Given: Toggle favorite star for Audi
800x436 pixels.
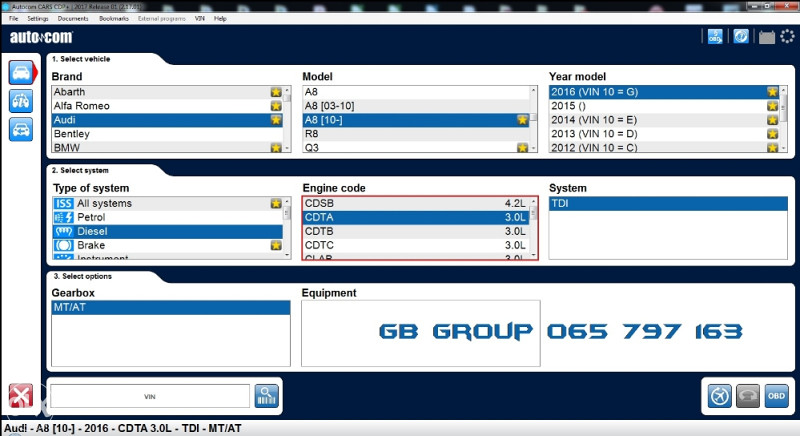Looking at the screenshot, I should point(276,120).
